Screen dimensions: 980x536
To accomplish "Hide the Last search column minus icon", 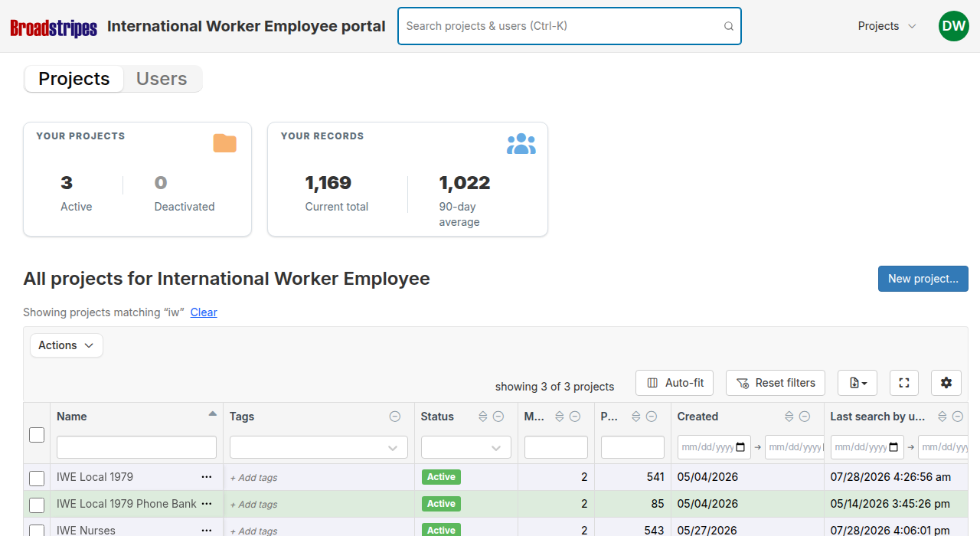I will (x=958, y=417).
